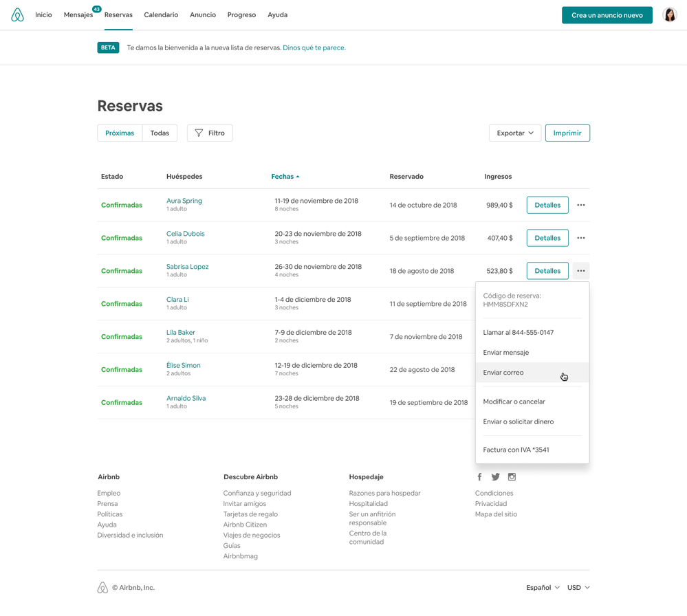Open the USD currency selector
687x616 pixels.
(x=578, y=588)
